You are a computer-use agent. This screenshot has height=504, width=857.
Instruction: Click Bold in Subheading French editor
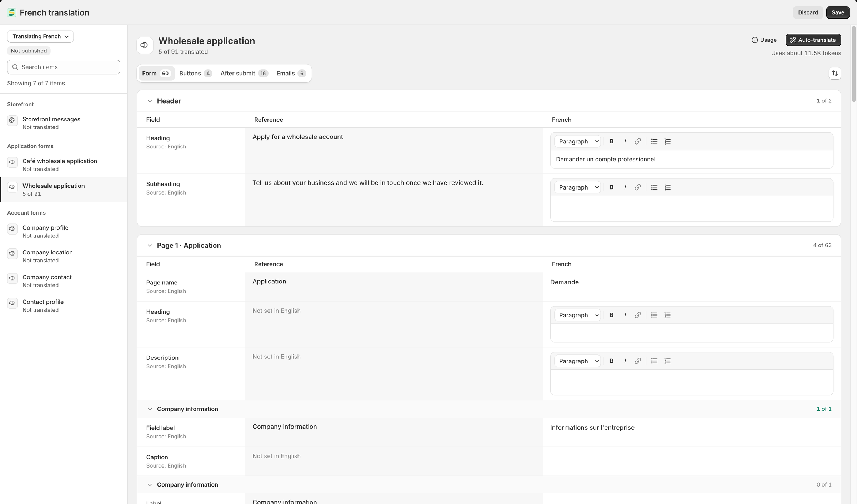click(x=611, y=187)
